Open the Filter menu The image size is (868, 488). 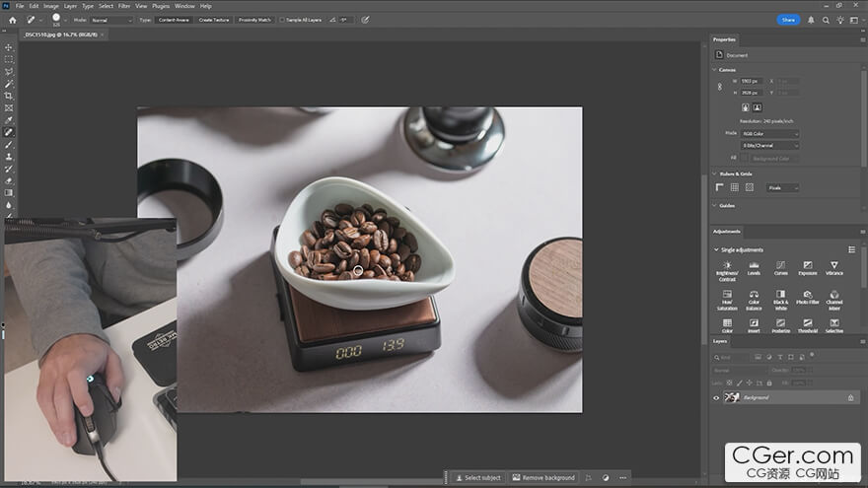coord(124,6)
